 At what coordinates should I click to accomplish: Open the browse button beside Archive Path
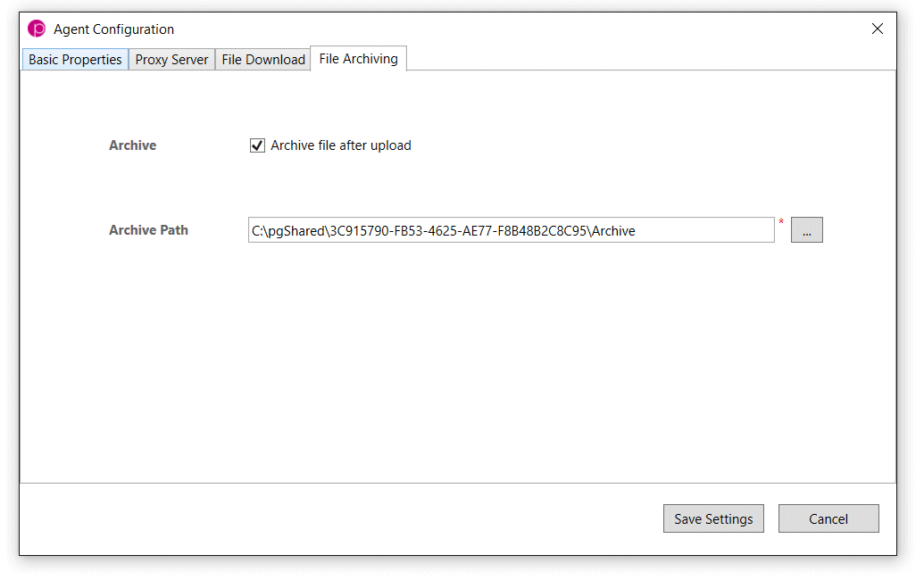pyautogui.click(x=806, y=230)
